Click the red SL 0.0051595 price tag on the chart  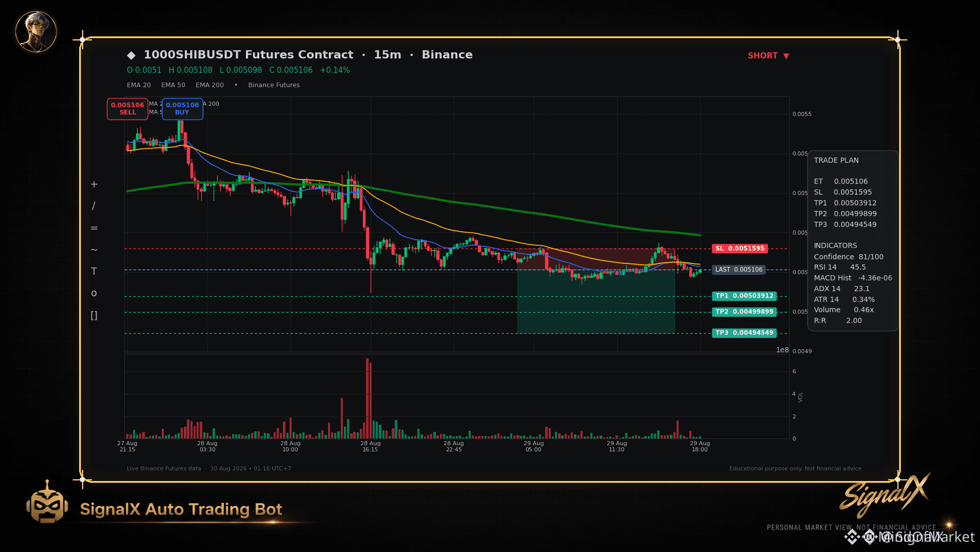[740, 249]
